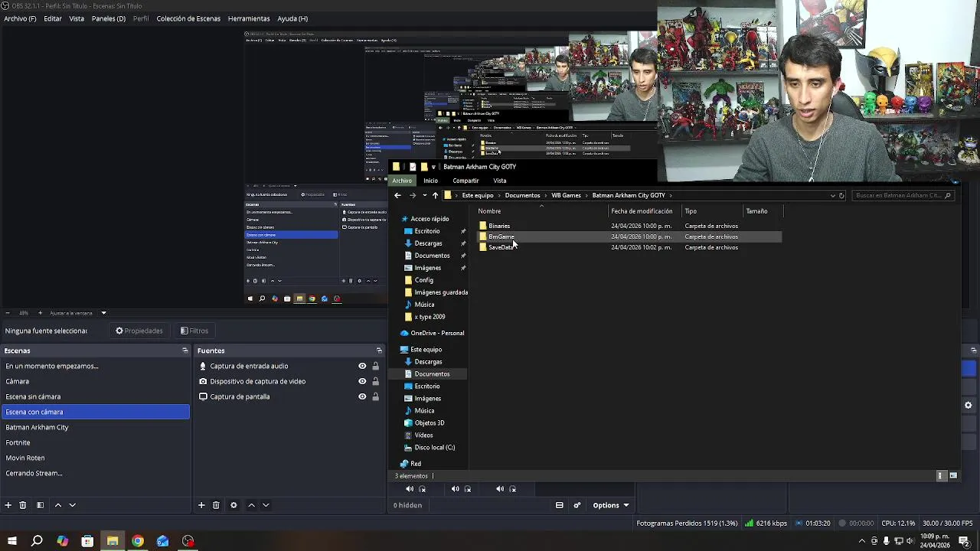
Task: Show hidden system tray icons
Action: point(862,542)
